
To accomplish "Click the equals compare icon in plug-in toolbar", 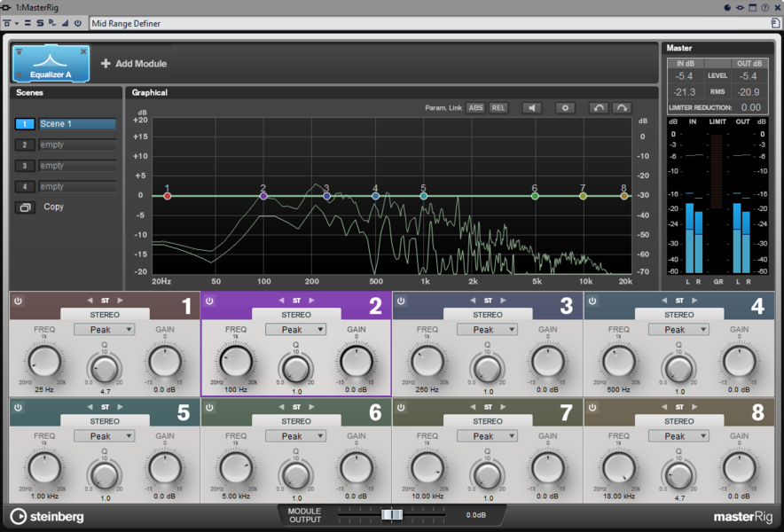I will [28, 23].
